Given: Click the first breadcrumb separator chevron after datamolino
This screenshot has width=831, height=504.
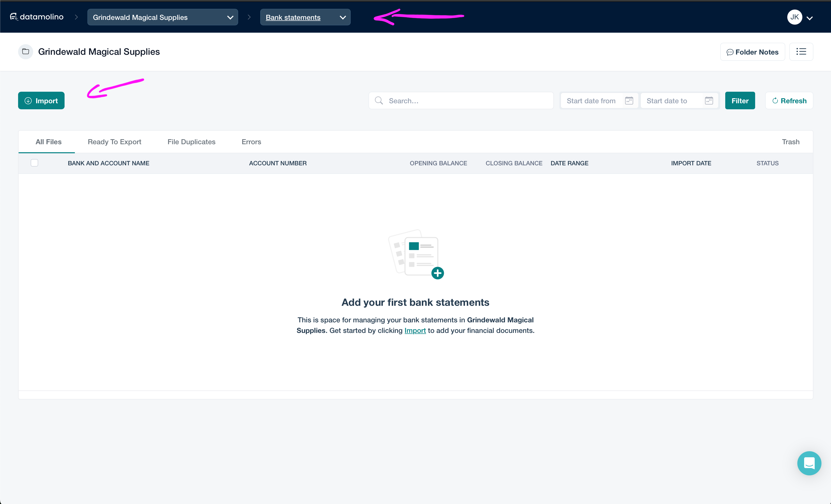Looking at the screenshot, I should tap(76, 17).
